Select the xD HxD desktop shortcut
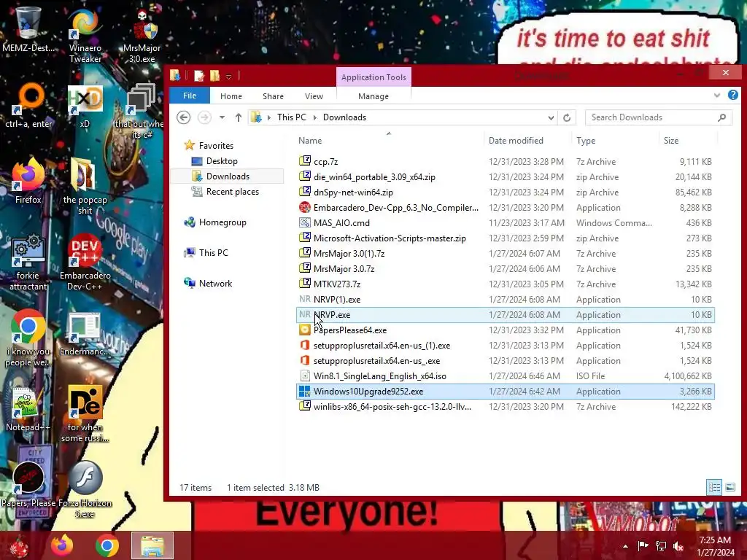Image resolution: width=747 pixels, height=560 pixels. point(85,106)
